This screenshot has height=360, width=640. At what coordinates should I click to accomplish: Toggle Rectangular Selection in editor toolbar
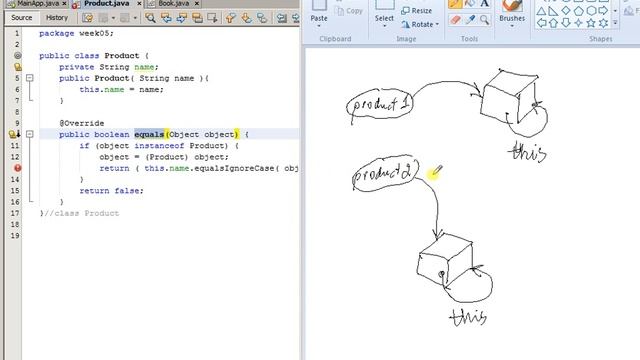[x=212, y=18]
